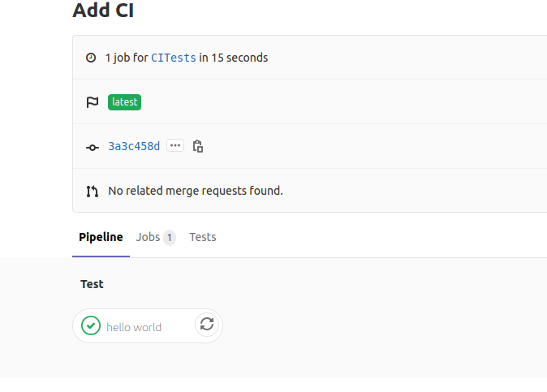Click the flag icon beside latest badge

point(92,102)
